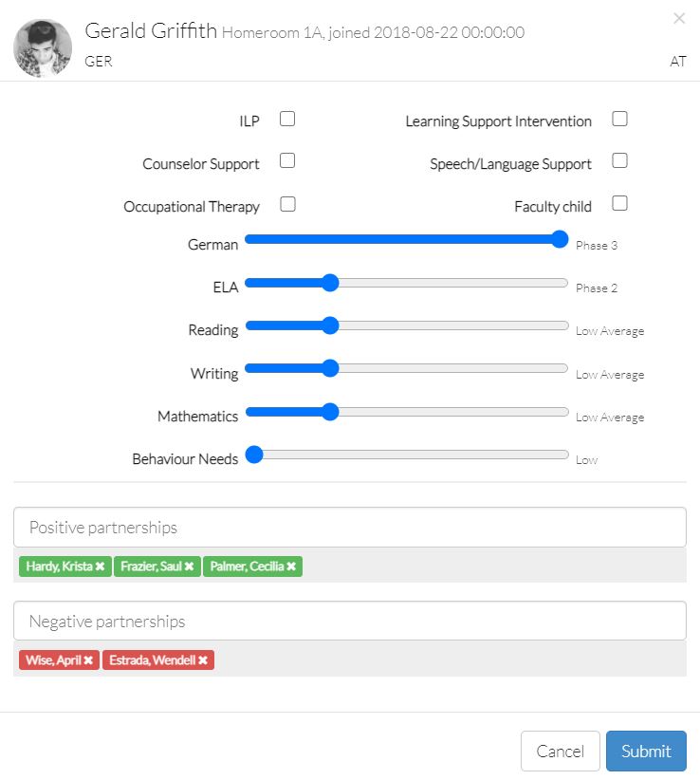
Task: Submit the student profile form
Action: pyautogui.click(x=646, y=751)
